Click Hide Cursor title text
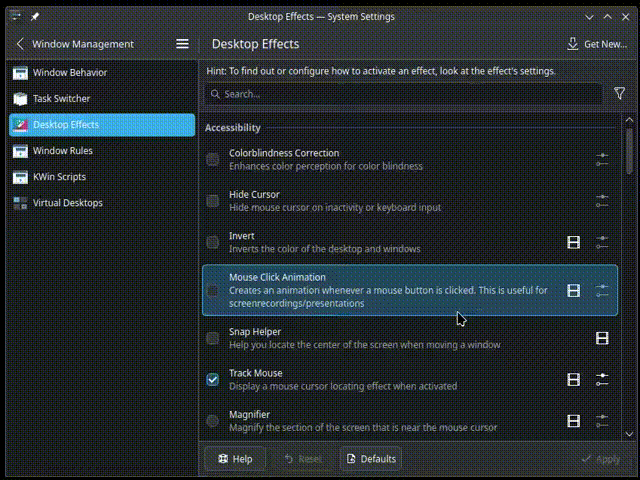The width and height of the screenshot is (640, 480). click(x=254, y=195)
